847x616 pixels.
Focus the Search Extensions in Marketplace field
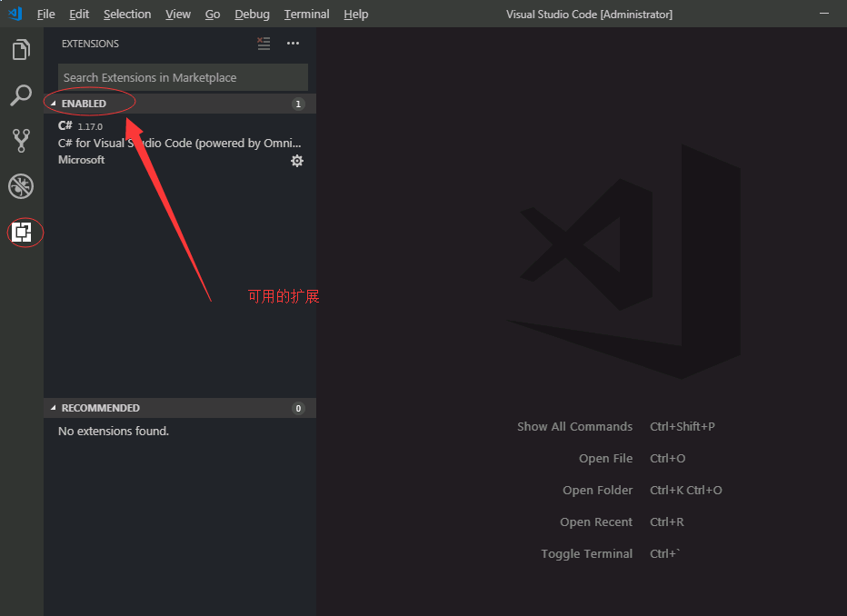[x=183, y=77]
